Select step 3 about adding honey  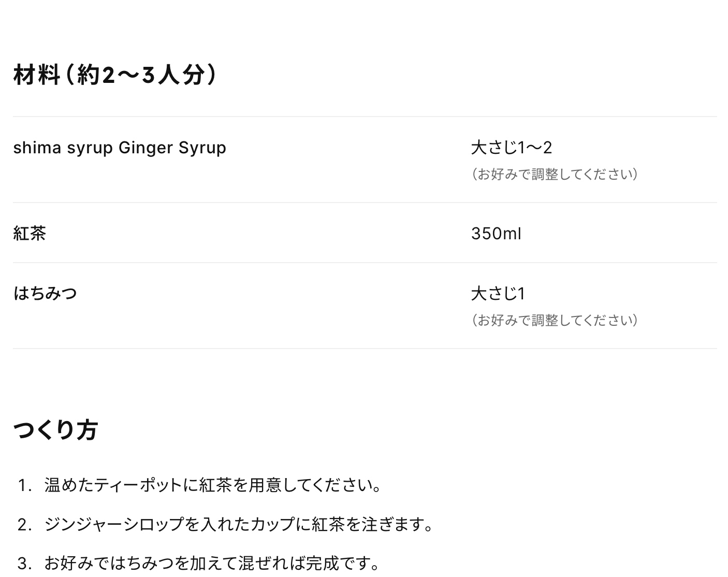point(212,563)
